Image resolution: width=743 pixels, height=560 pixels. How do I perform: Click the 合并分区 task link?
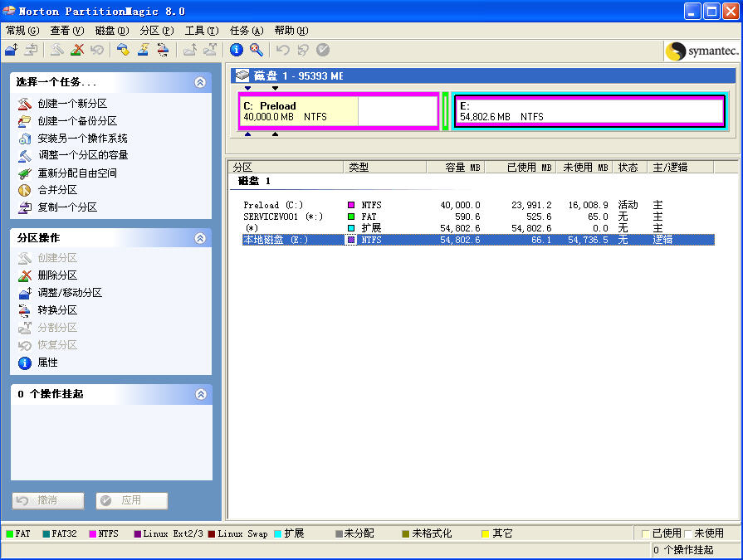click(57, 190)
